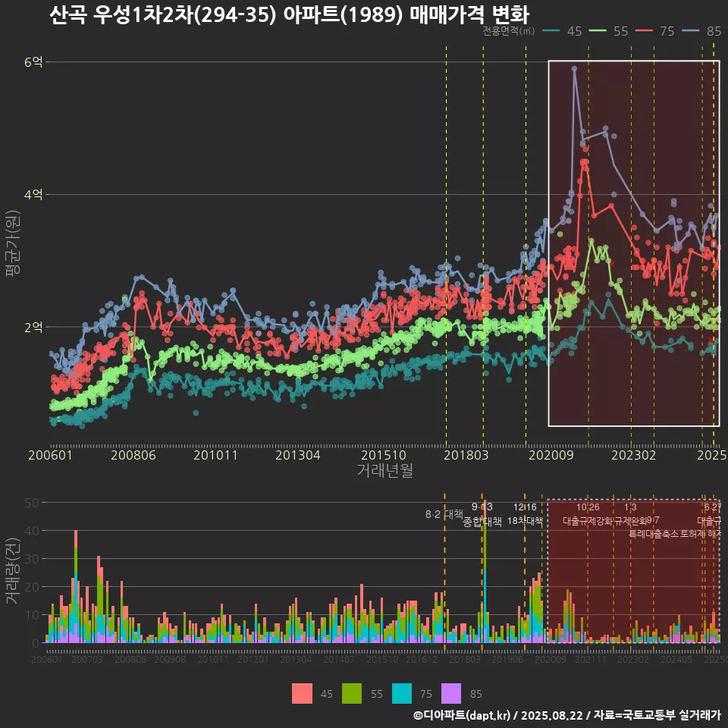The image size is (728, 728).
Task: Click the '대출규제강화' annotation label
Action: click(x=588, y=521)
